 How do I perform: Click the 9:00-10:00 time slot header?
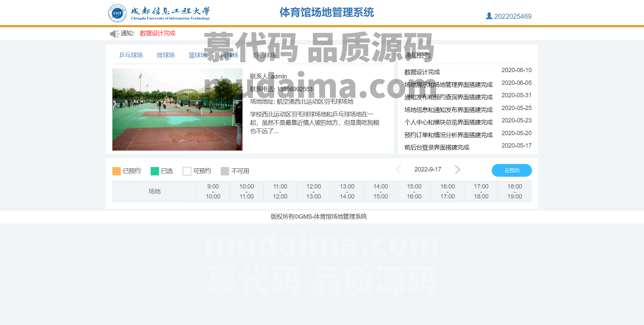tap(213, 192)
